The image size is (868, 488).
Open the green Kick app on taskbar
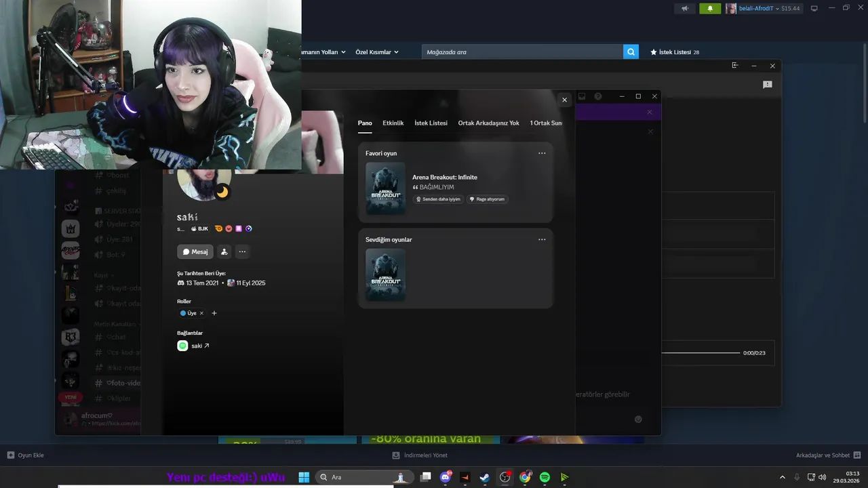564,477
